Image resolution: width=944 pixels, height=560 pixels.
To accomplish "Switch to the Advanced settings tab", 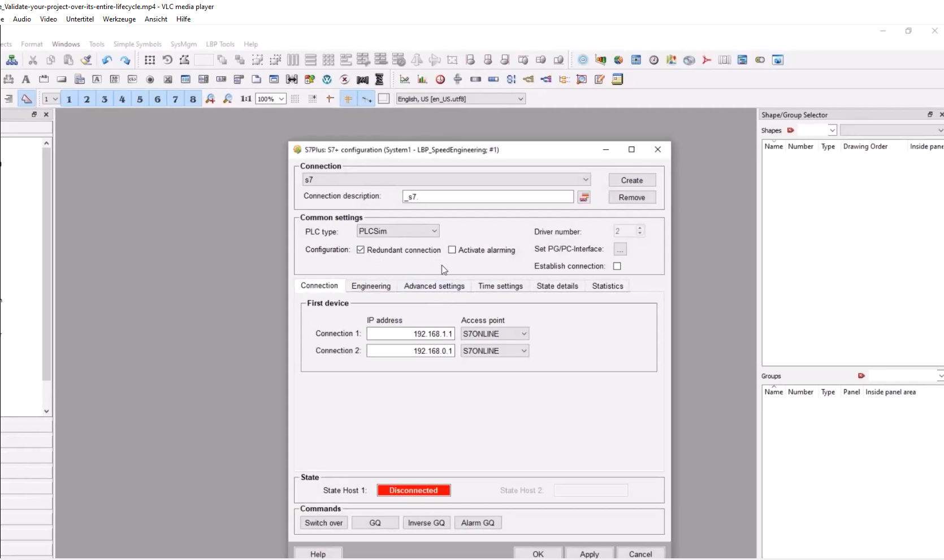I will coord(434,286).
